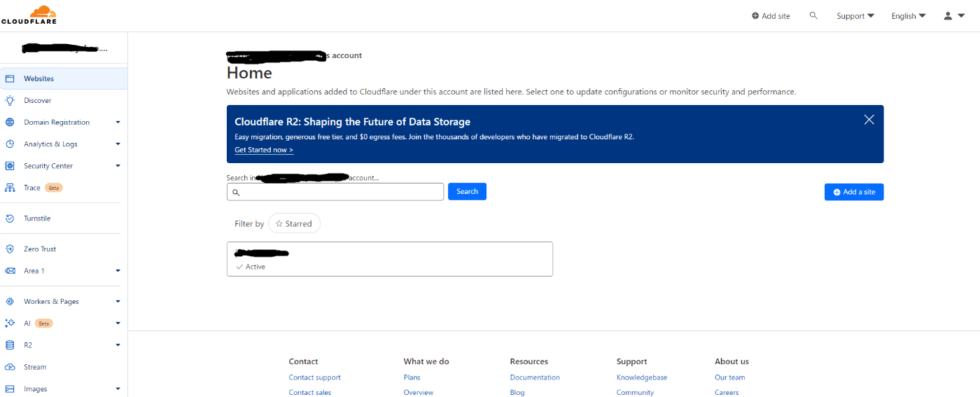Image resolution: width=980 pixels, height=397 pixels.
Task: Toggle the Starred filter
Action: [x=294, y=223]
